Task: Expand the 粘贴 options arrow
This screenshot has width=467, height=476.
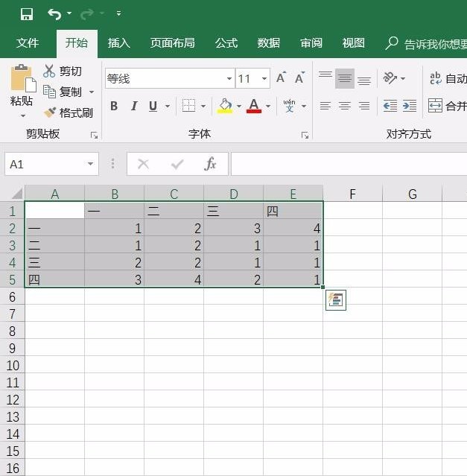Action: (x=23, y=115)
